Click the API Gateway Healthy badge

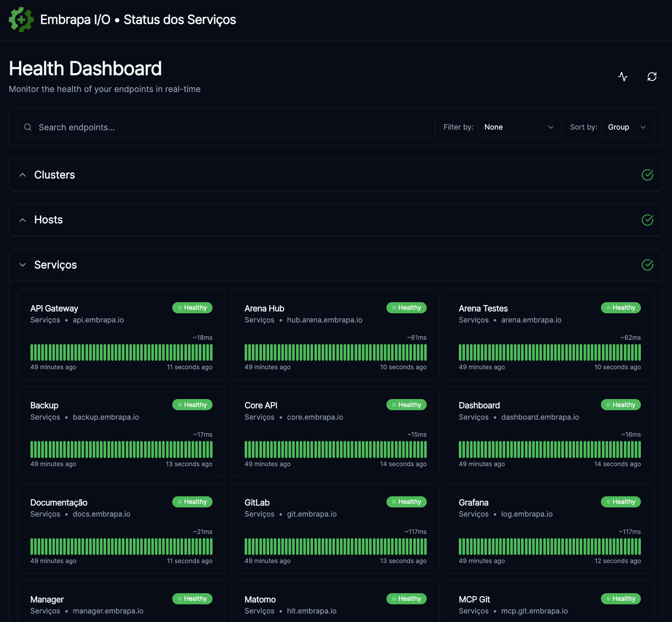click(192, 308)
